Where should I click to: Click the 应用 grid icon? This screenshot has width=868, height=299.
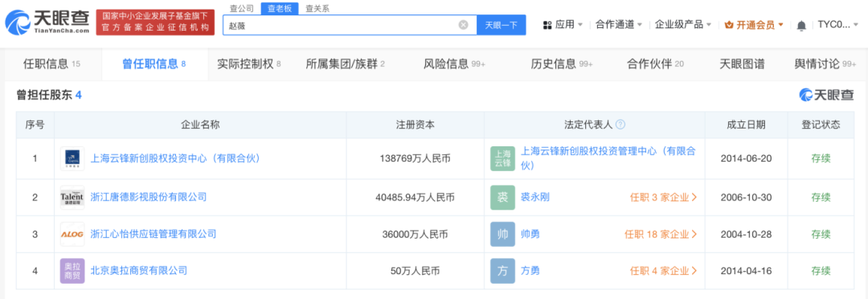click(547, 25)
